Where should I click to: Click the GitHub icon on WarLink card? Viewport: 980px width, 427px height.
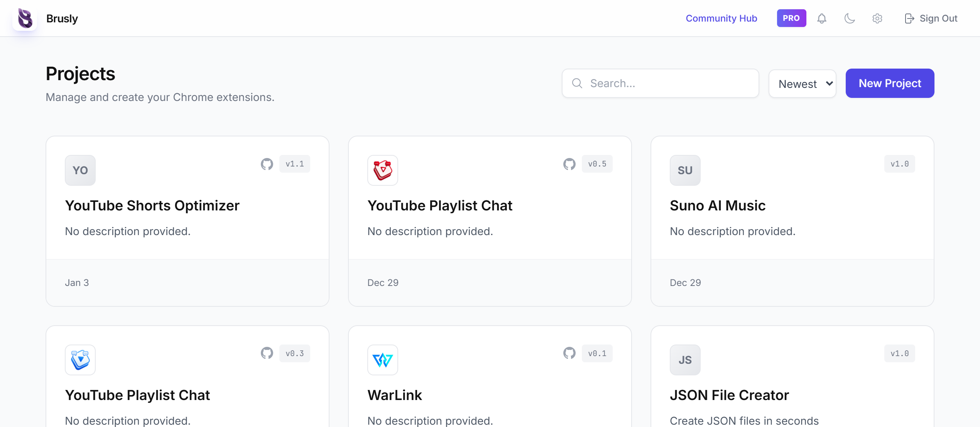569,353
